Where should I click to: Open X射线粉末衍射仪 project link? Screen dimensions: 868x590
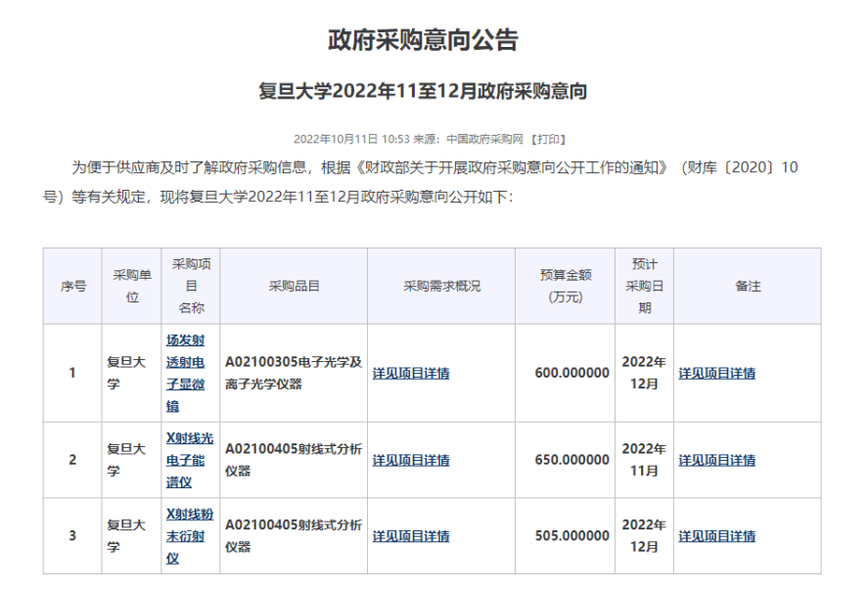(x=189, y=536)
